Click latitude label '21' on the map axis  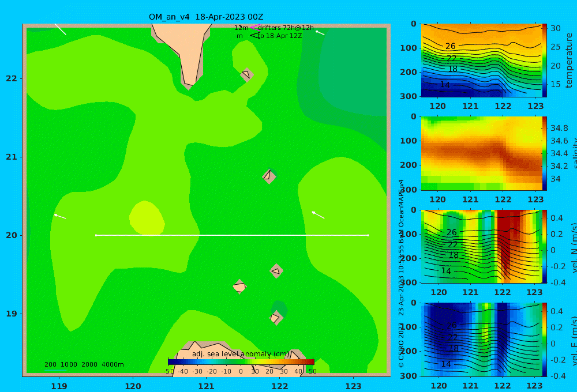pyautogui.click(x=12, y=157)
